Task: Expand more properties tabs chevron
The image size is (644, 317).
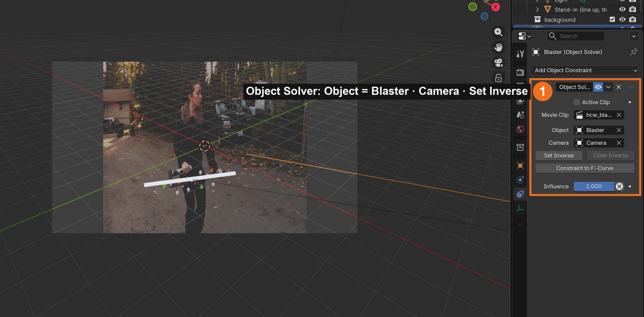Action: coord(520,224)
